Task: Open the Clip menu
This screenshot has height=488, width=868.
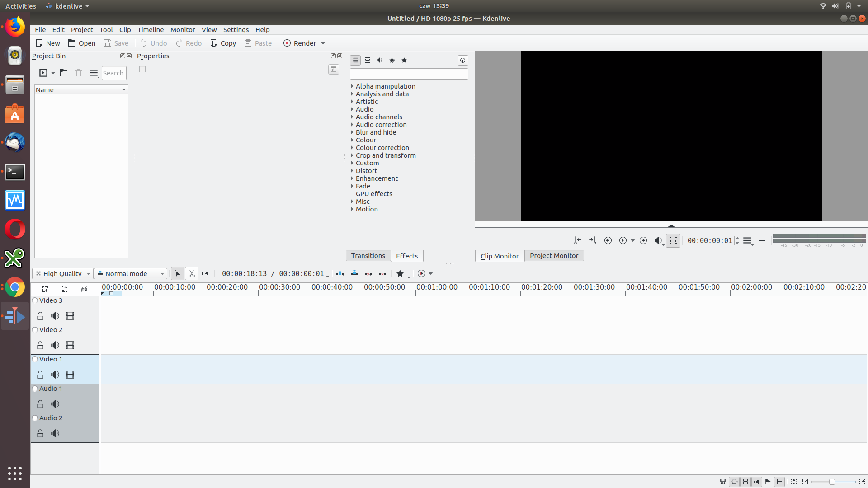Action: coord(125,30)
